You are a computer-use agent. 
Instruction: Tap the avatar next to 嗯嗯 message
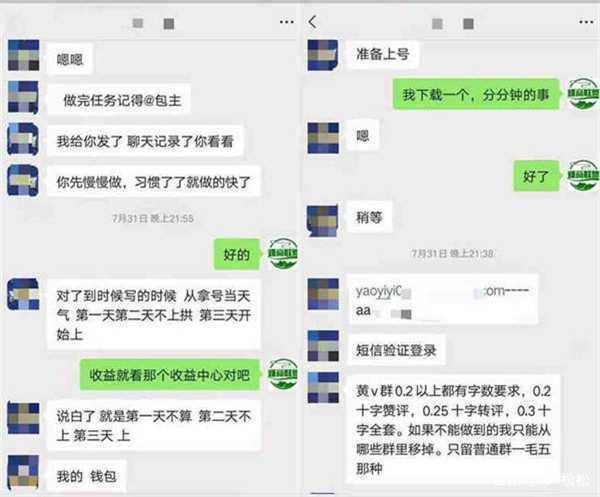pos(23,55)
